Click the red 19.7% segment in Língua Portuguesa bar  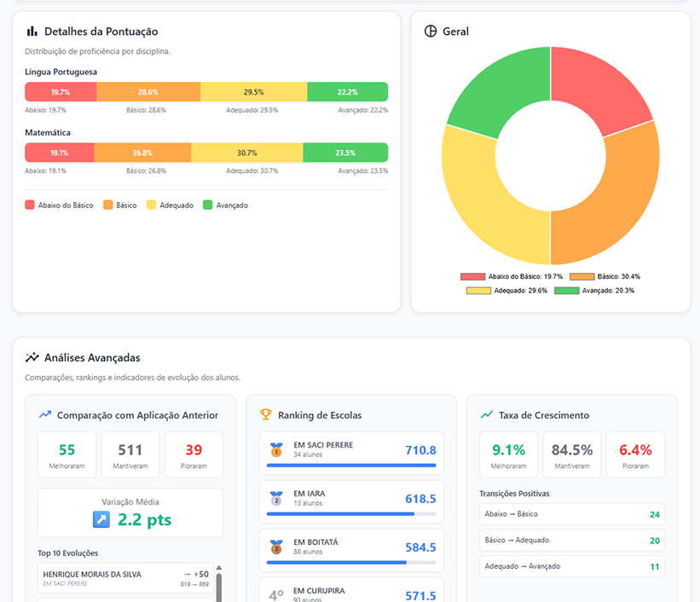61,92
